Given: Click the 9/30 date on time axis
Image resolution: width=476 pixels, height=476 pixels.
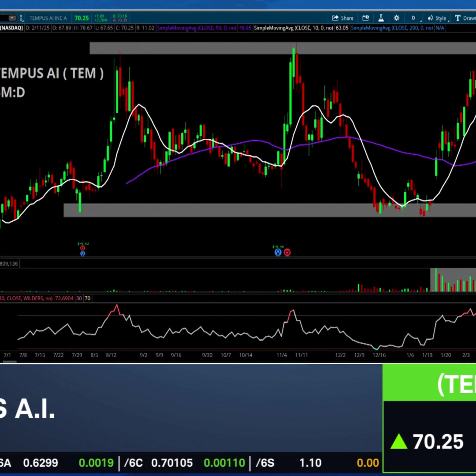Looking at the screenshot, I should pyautogui.click(x=207, y=355).
